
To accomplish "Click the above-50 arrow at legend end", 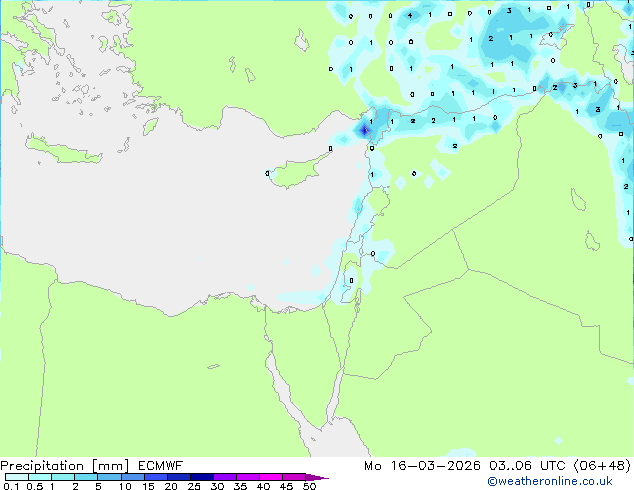I will click(x=317, y=477).
